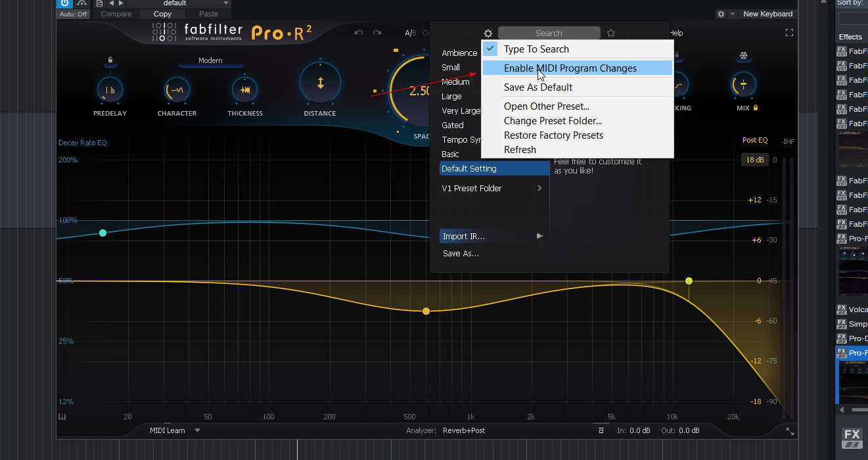Click the preset Search field
Image resolution: width=868 pixels, height=460 pixels.
click(549, 33)
